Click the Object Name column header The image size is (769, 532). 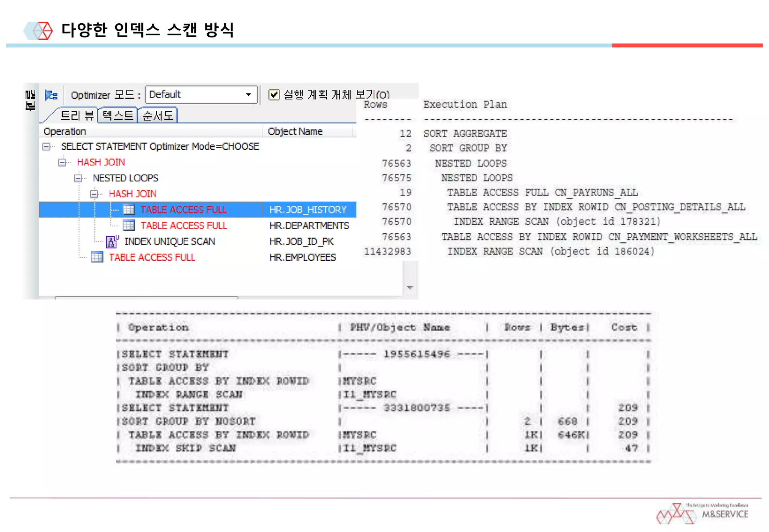click(x=295, y=131)
